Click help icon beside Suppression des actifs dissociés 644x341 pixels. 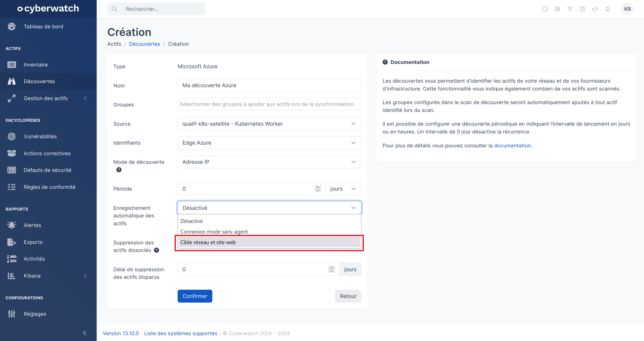click(157, 250)
